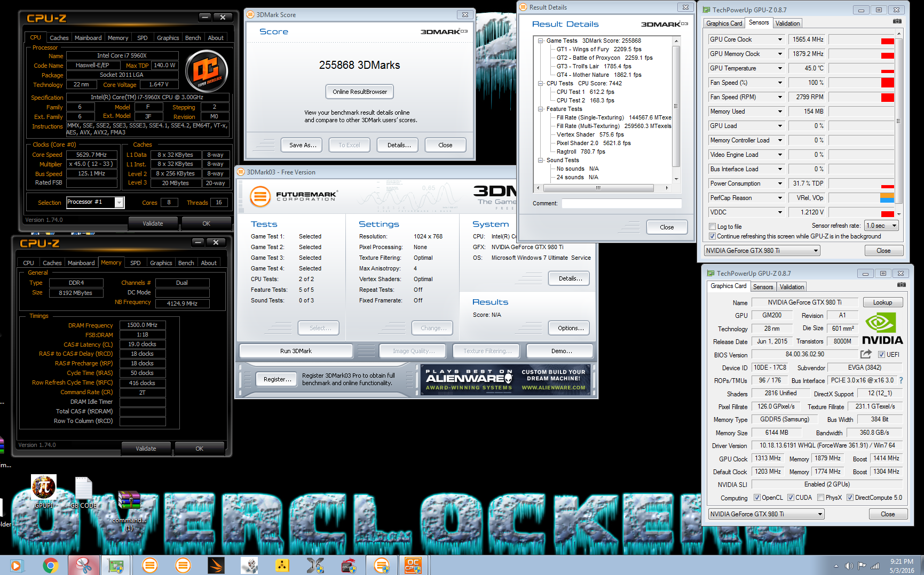Viewport: 924px width, 575px height.
Task: Open the Processor #1 selection dropdown in CPU-Z
Action: click(95, 202)
